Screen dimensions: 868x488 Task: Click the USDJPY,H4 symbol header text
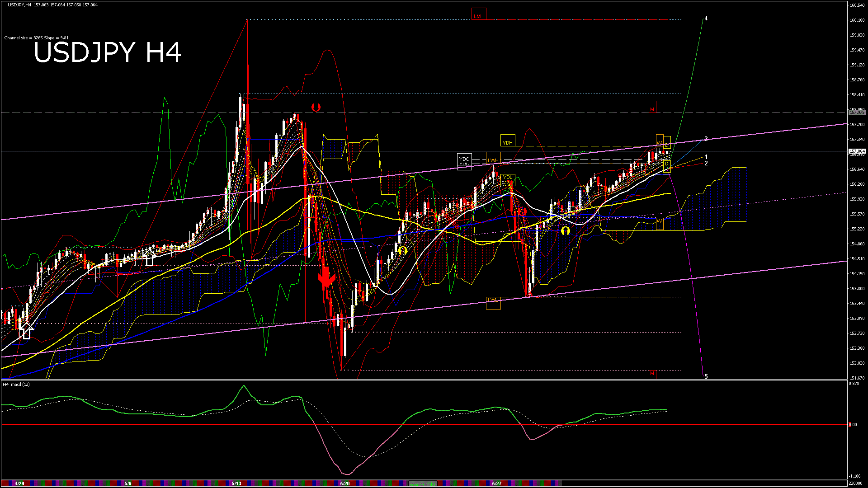[20, 5]
